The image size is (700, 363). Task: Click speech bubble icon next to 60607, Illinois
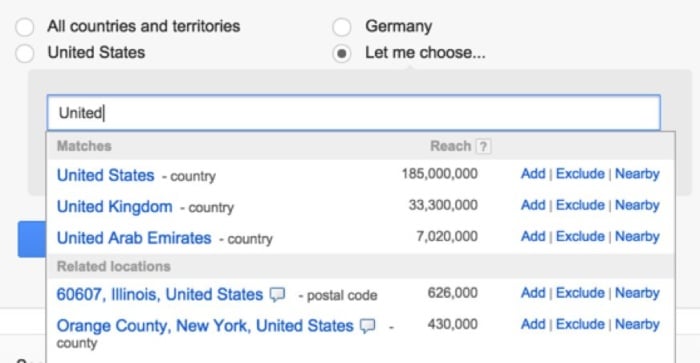[x=277, y=295]
